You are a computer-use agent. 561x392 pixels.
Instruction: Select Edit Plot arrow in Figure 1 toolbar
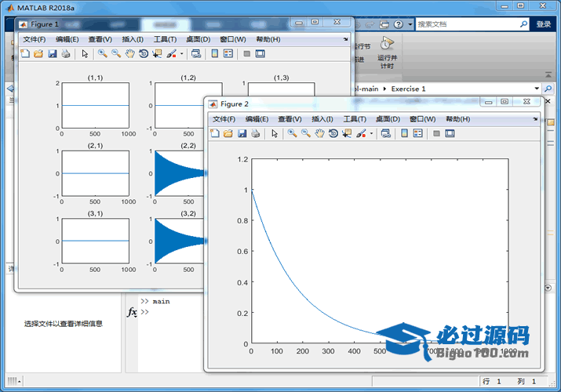coord(85,54)
